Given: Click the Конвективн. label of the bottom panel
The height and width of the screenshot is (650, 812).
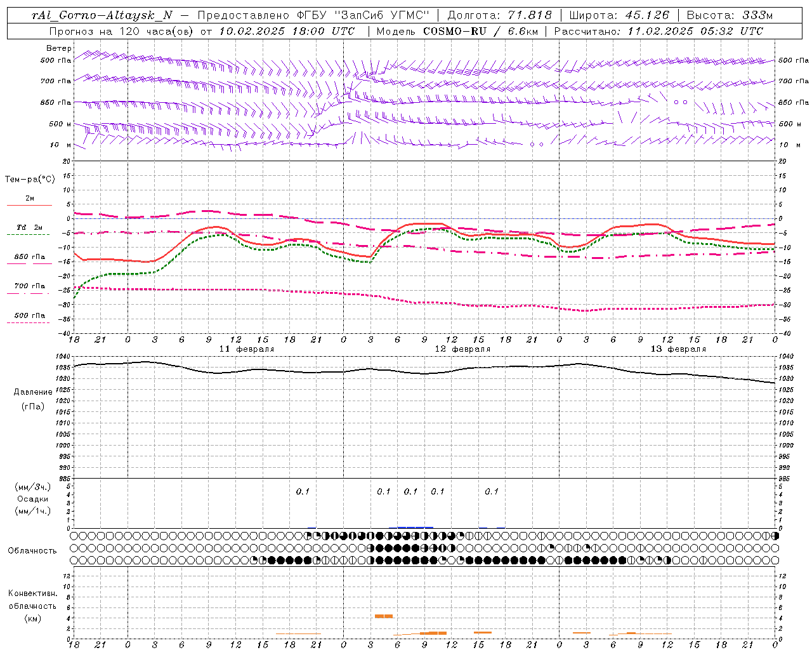Looking at the screenshot, I should point(32,594).
